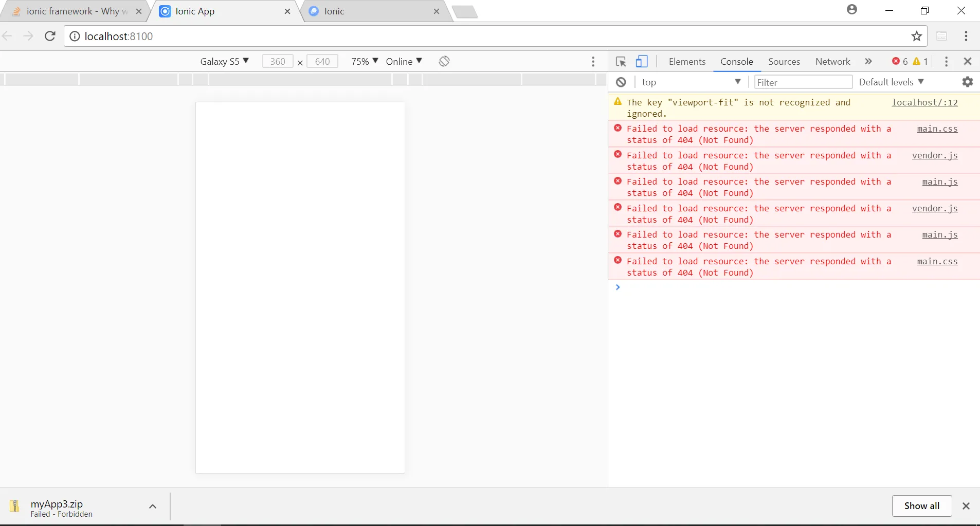Click the red errors count badge
This screenshot has height=526, width=980.
pos(900,61)
